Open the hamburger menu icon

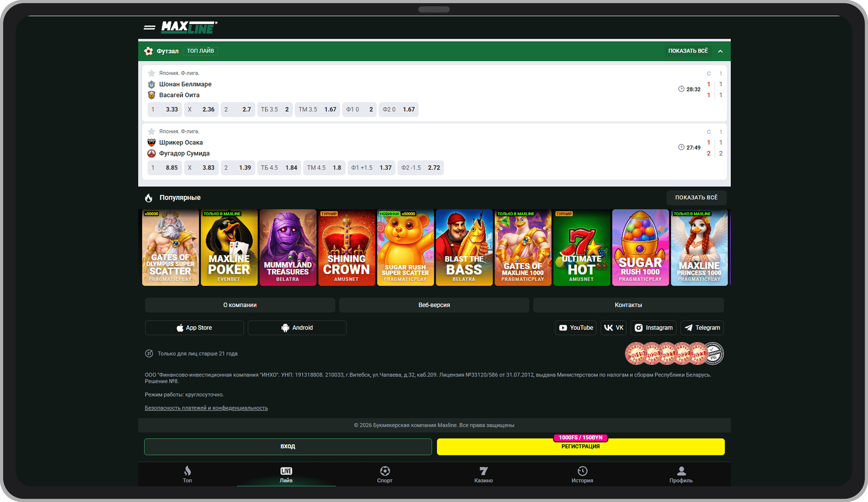click(149, 27)
